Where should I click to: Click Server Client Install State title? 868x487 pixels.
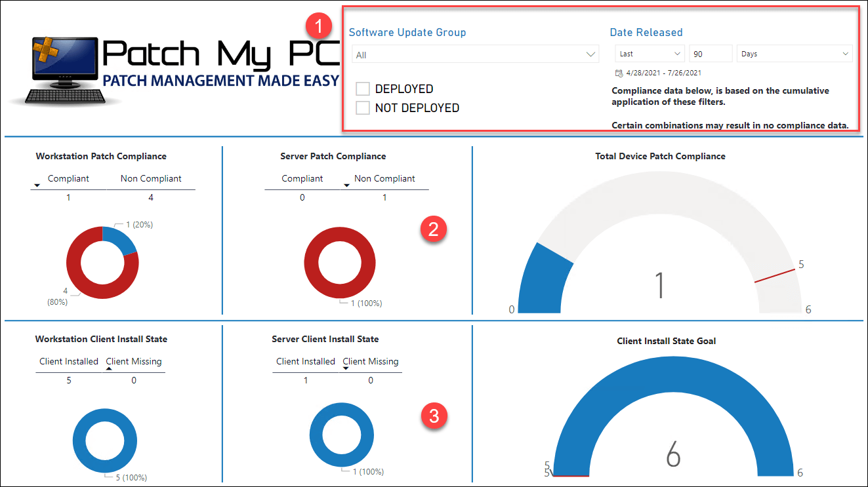pos(325,339)
